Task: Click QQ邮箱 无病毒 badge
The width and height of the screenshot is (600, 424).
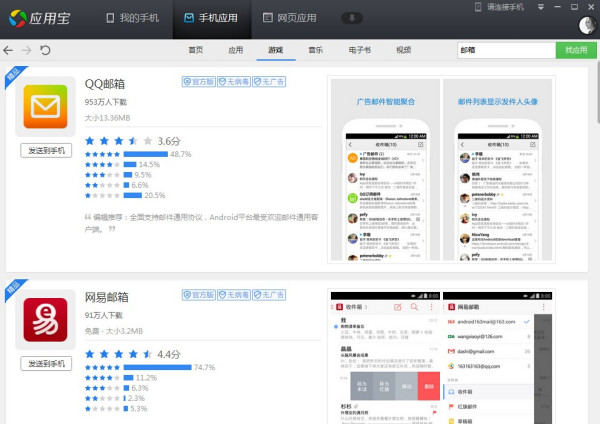Action: tap(234, 82)
